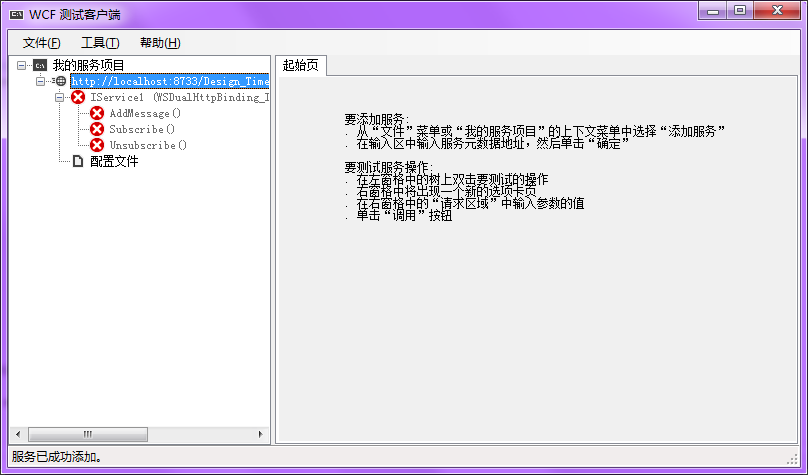
Task: Click the tree panel scroll left arrow
Action: click(x=18, y=434)
